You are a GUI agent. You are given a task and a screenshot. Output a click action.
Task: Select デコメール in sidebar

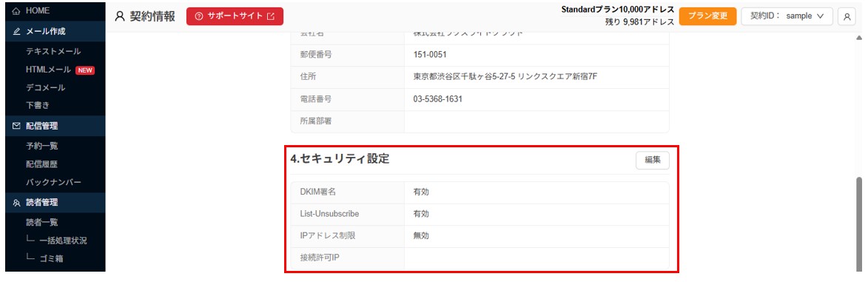click(x=45, y=87)
